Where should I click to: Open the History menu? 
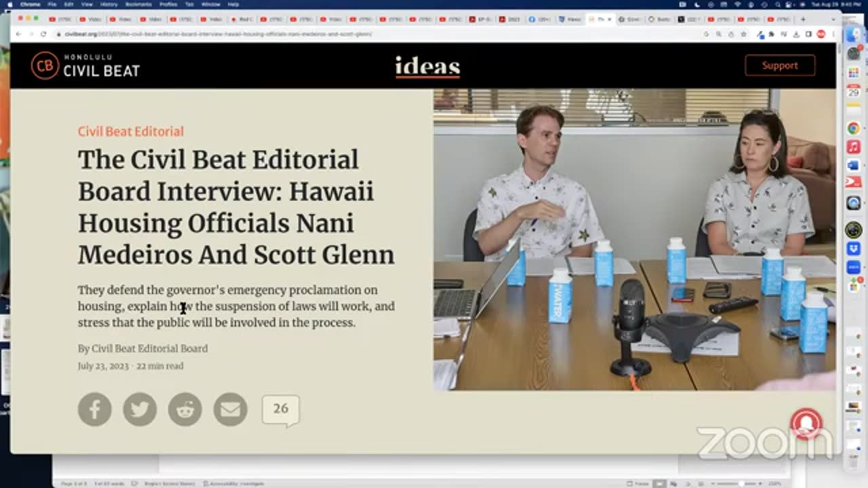(108, 4)
